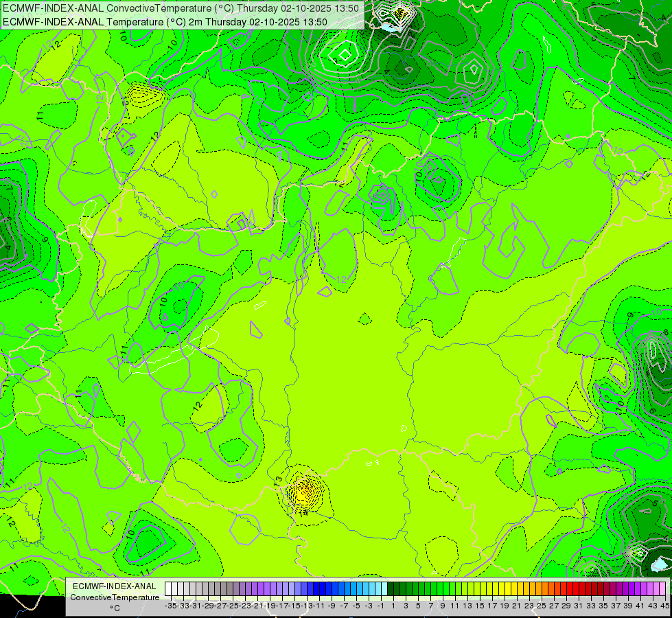This screenshot has height=618, width=672.
Task: Click the yellow hotspot labeled 14
Action: point(305,492)
